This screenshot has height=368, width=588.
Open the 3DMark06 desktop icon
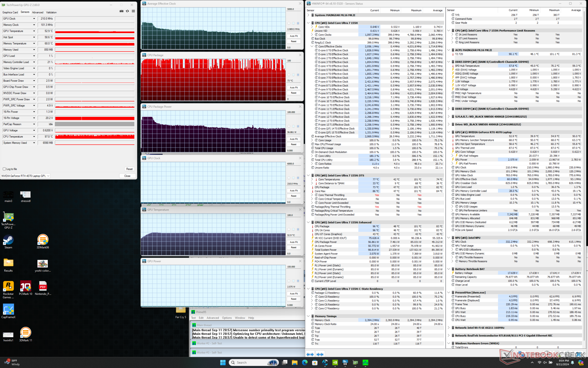(43, 240)
